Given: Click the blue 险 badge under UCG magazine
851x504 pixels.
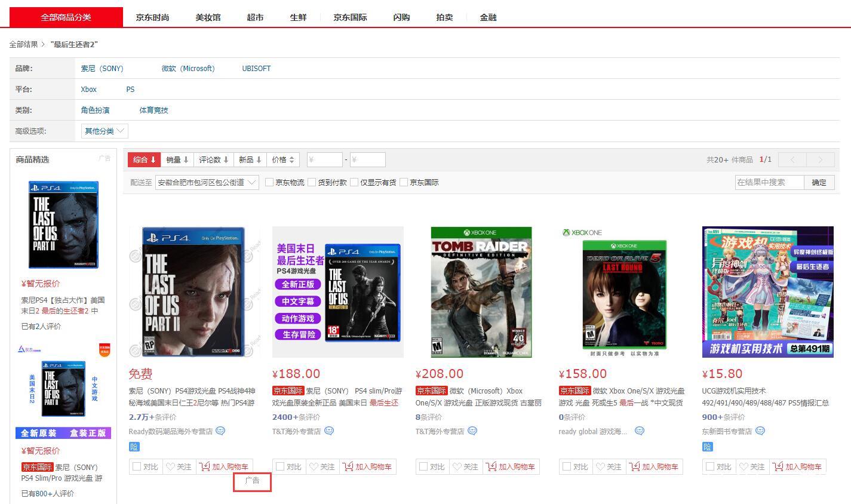Looking at the screenshot, I should click(x=708, y=447).
